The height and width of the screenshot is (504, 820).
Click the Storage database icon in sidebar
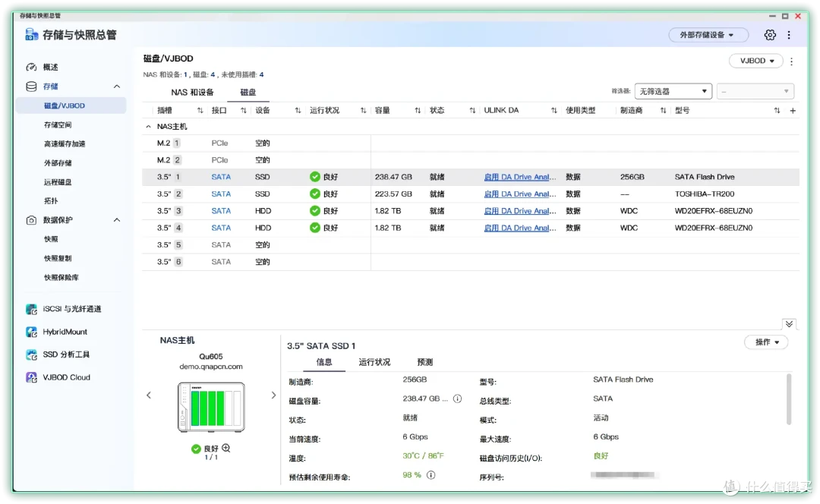coord(31,87)
